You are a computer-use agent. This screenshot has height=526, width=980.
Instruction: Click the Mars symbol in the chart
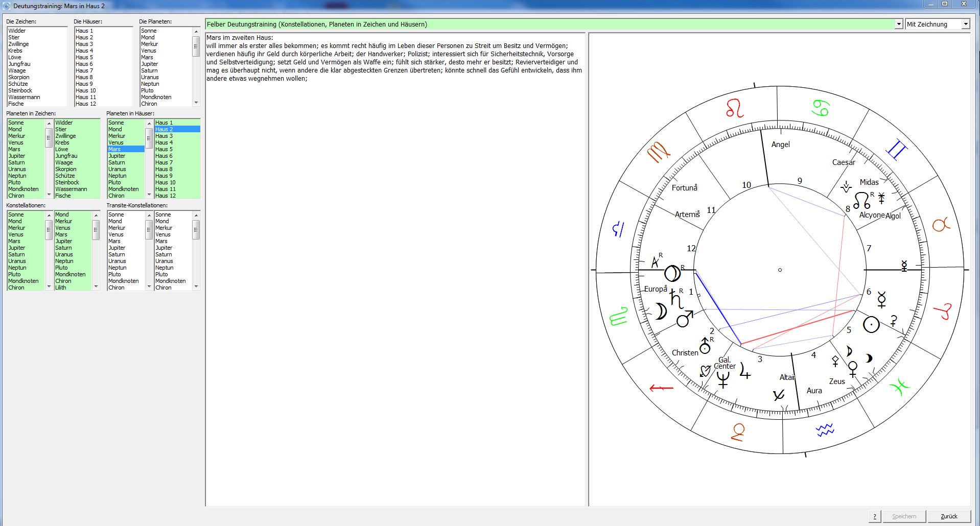tap(684, 319)
